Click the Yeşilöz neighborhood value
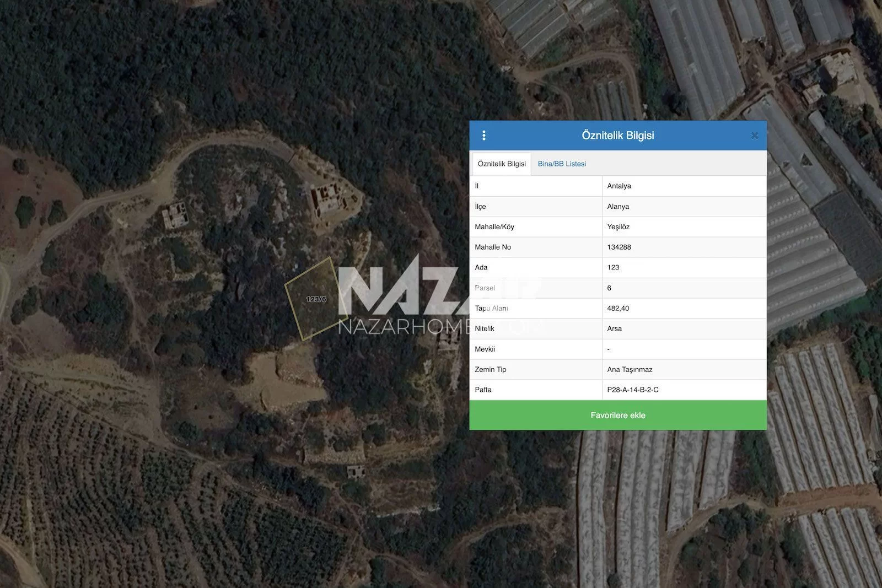The height and width of the screenshot is (588, 882). pos(618,226)
